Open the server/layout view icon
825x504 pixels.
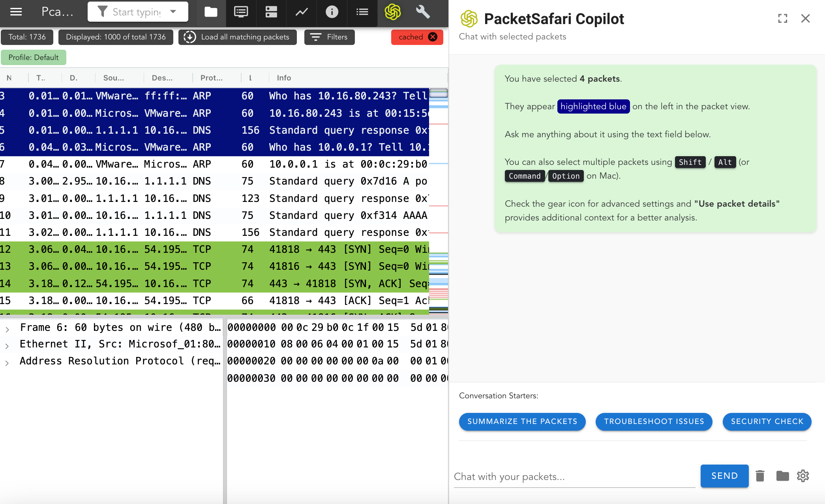point(271,12)
